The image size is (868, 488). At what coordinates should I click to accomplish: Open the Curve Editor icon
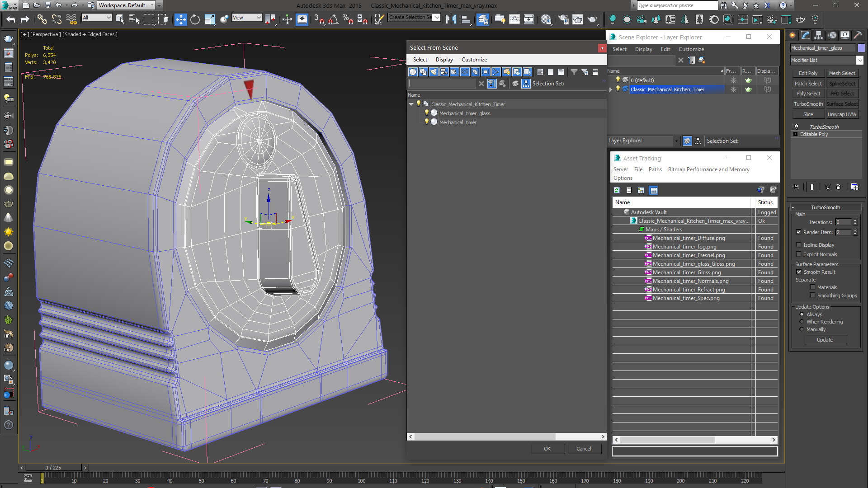click(x=514, y=19)
